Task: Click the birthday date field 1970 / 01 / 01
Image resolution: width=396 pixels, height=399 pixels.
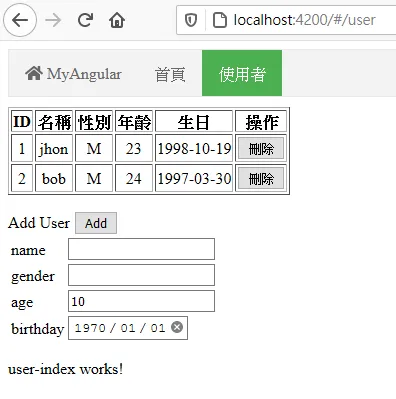Action: tap(128, 328)
